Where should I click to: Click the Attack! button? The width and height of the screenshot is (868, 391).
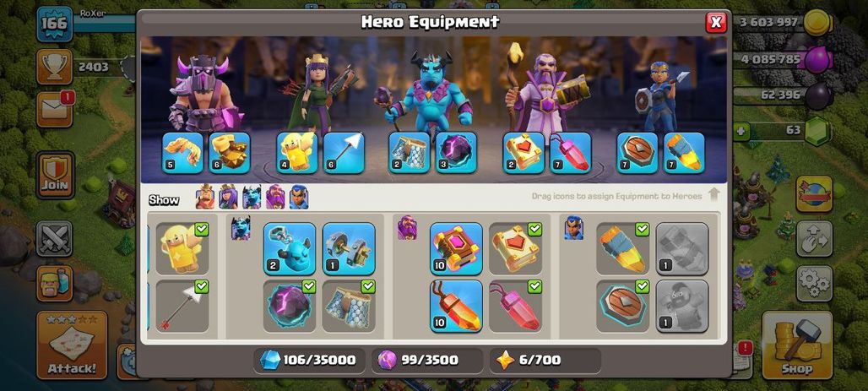coord(72,345)
